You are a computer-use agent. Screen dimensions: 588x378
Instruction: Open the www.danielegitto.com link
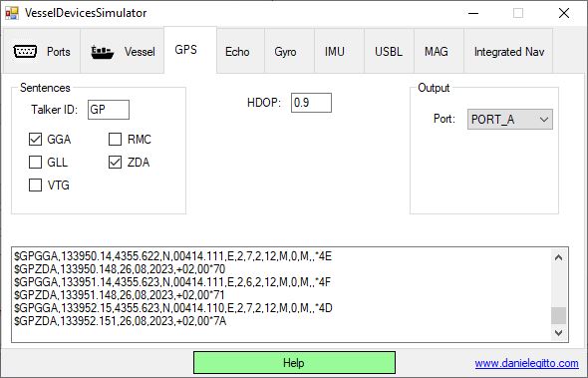526,363
